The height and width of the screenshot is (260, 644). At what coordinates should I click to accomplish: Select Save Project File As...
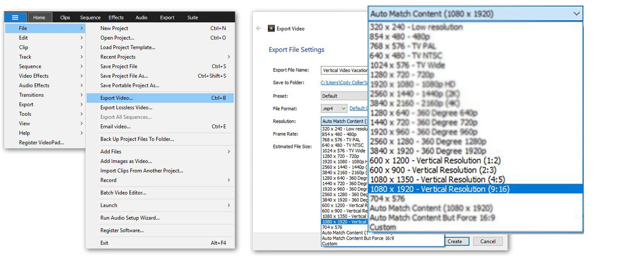[x=160, y=76]
